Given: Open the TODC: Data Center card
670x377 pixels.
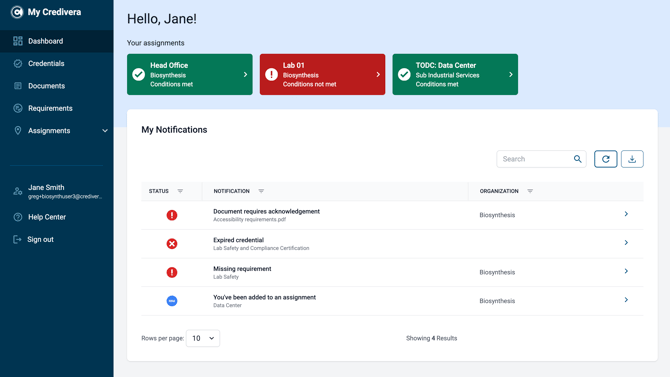Looking at the screenshot, I should point(455,74).
